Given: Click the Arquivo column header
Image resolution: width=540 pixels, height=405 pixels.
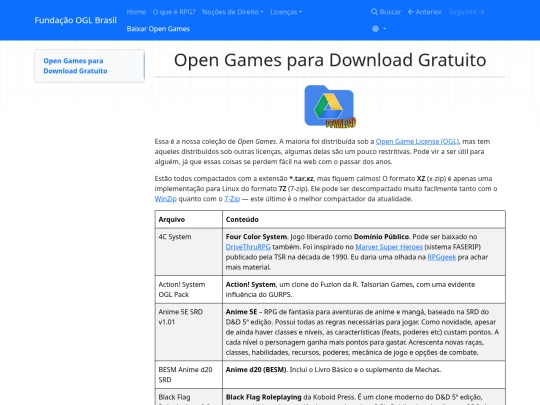Looking at the screenshot, I should tap(189, 219).
